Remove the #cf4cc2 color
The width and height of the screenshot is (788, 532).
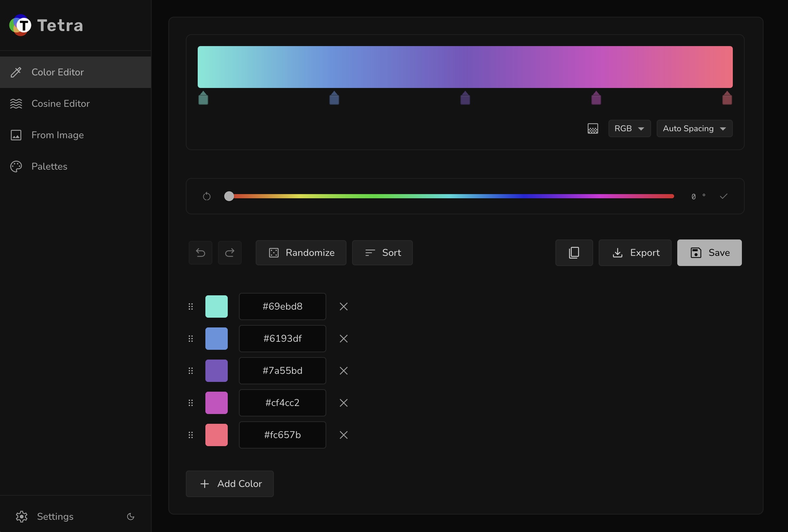[x=344, y=403]
